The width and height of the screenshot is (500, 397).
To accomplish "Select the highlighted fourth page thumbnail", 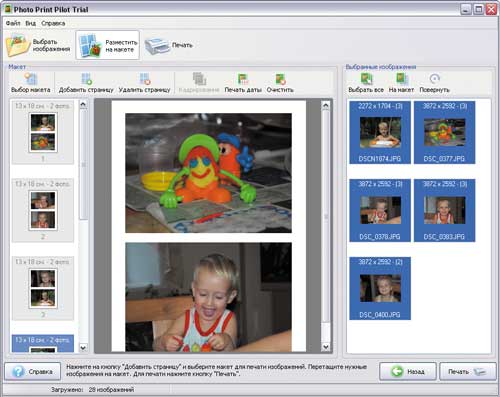I will [x=43, y=344].
